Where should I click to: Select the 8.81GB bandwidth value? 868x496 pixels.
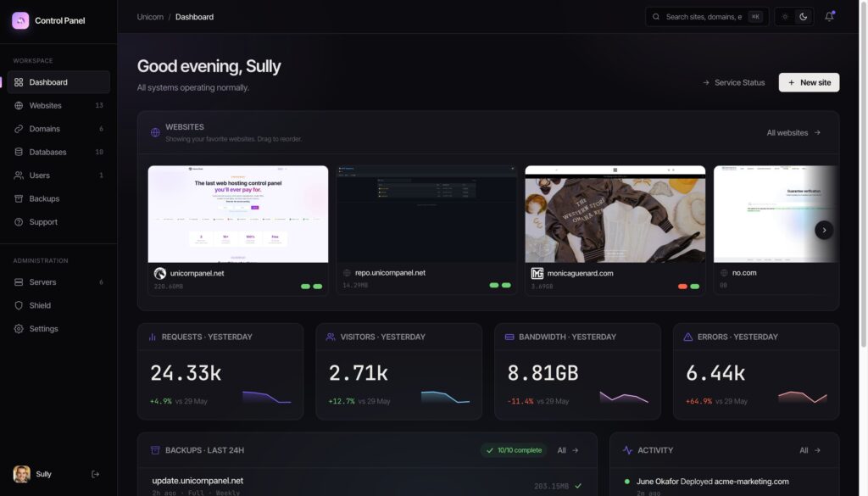[543, 373]
